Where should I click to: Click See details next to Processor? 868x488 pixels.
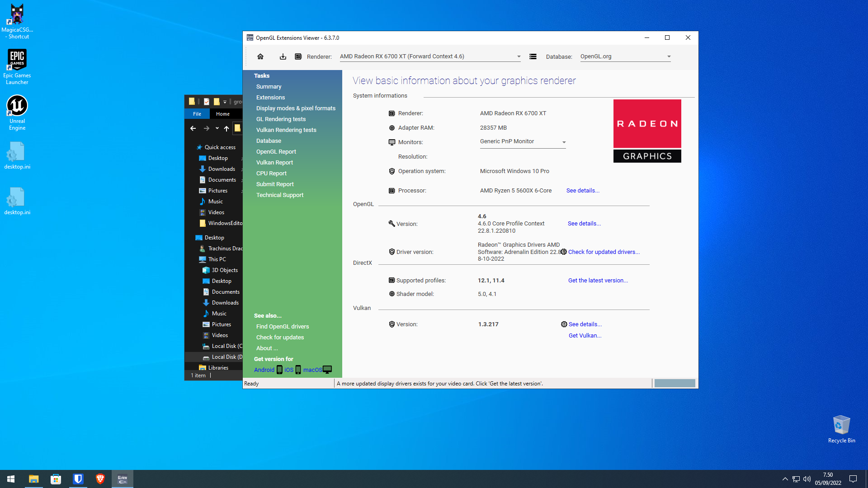click(583, 191)
